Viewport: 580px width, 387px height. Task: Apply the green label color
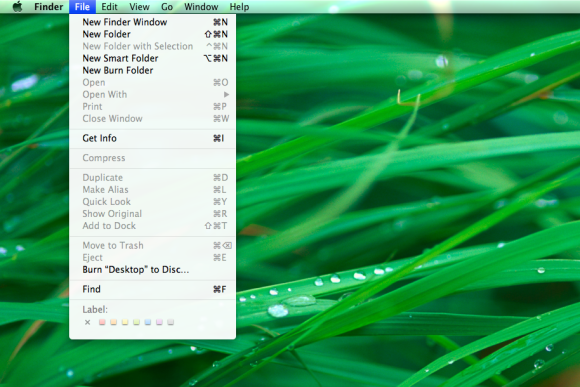pyautogui.click(x=136, y=322)
